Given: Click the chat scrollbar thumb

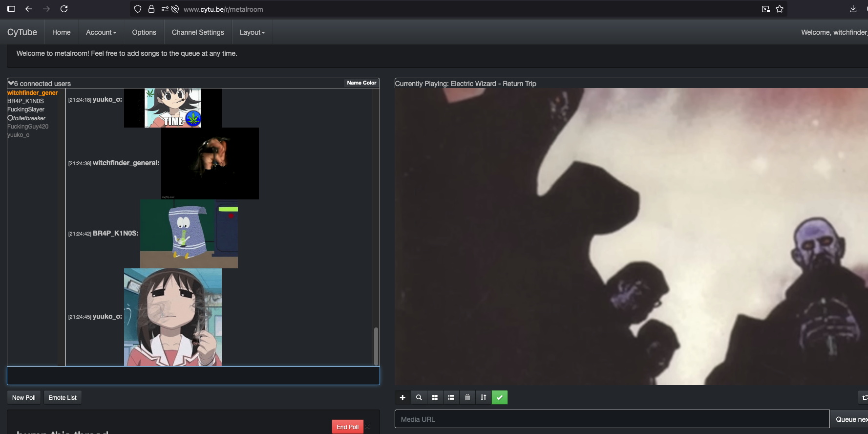Looking at the screenshot, I should click(x=376, y=346).
